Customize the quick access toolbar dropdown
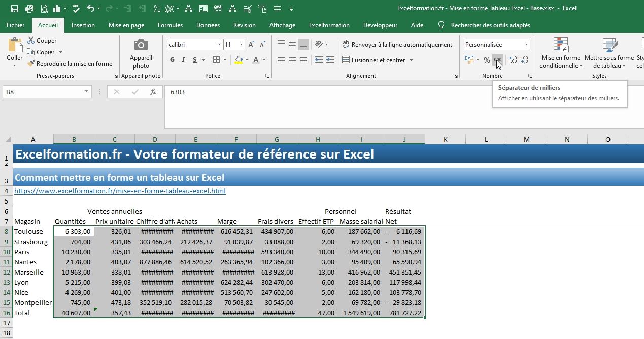 click(x=291, y=9)
